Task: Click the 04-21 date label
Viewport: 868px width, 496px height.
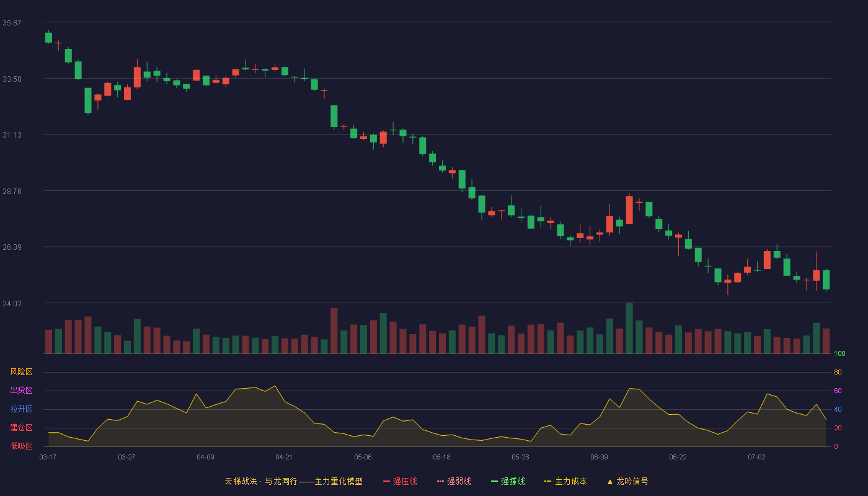Action: pyautogui.click(x=284, y=457)
